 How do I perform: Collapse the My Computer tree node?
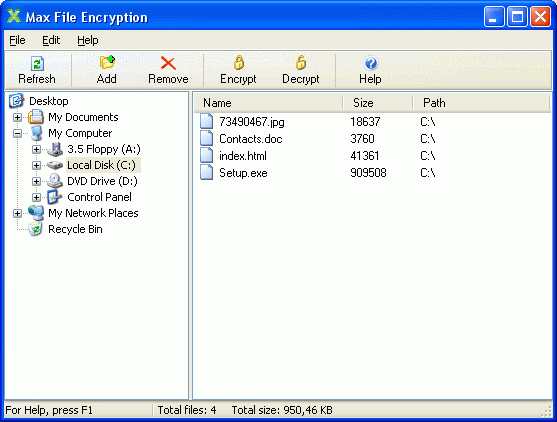[17, 133]
